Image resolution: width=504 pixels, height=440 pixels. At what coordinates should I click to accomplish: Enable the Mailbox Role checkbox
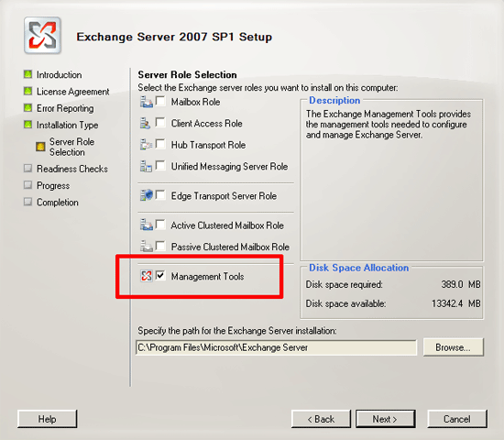coord(160,101)
